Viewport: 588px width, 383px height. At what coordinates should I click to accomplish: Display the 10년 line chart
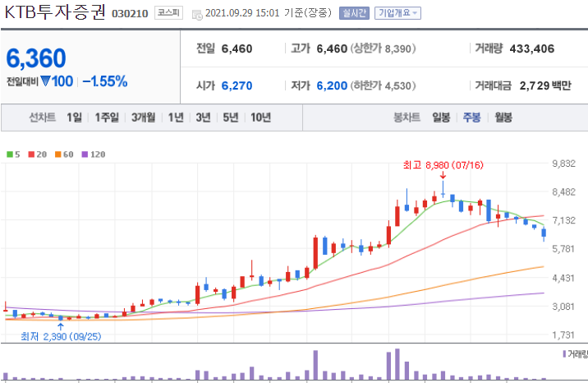click(x=261, y=117)
